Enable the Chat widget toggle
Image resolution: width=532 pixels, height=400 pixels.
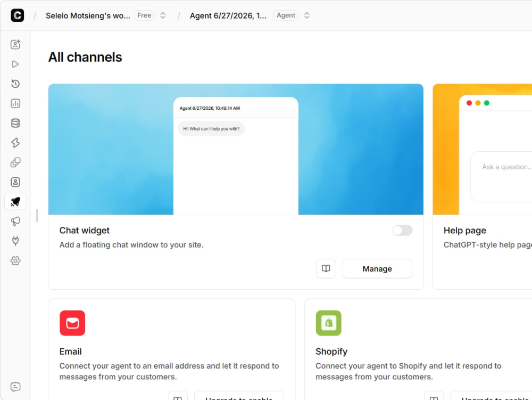pyautogui.click(x=402, y=230)
